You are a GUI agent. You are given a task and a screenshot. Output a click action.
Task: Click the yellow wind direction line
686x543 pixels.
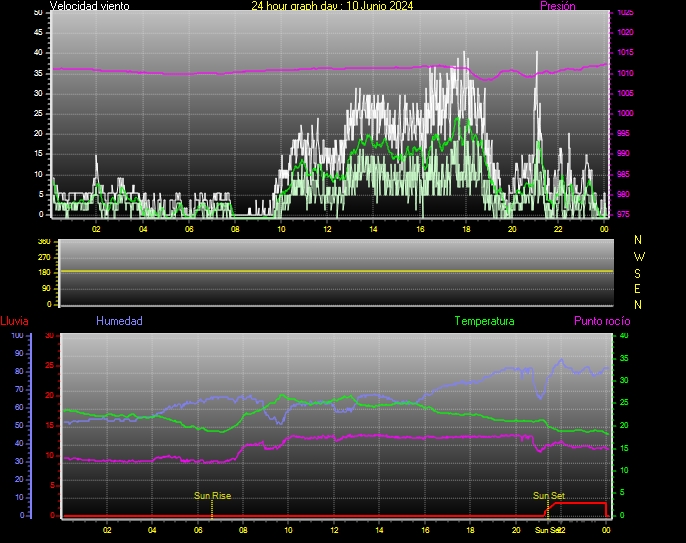tap(335, 272)
